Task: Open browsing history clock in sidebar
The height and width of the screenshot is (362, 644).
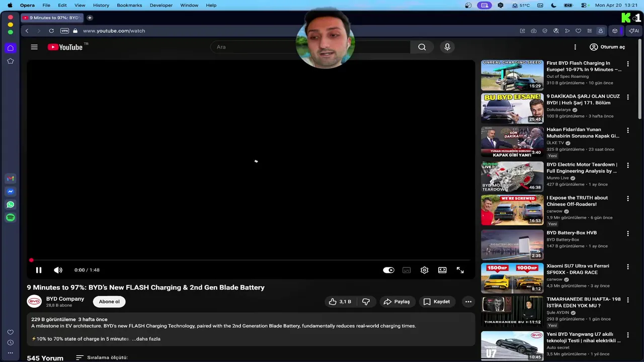Action: [11, 342]
